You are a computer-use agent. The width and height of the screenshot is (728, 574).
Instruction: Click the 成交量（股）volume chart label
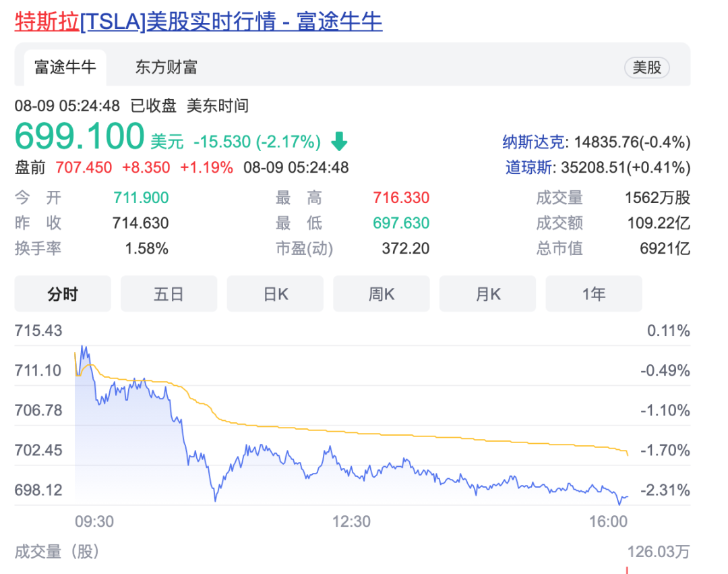point(57,552)
